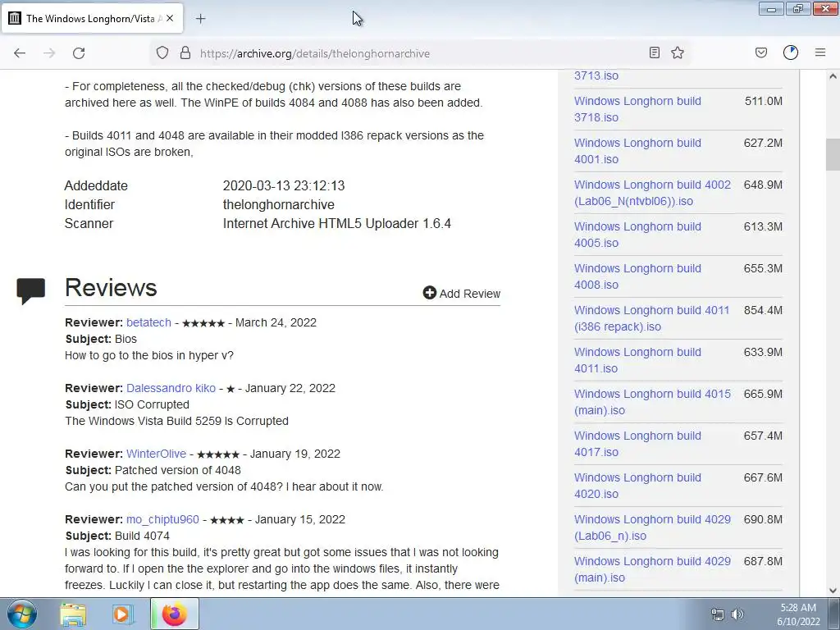The height and width of the screenshot is (630, 840).
Task: Click the Add Review plus icon
Action: [430, 293]
